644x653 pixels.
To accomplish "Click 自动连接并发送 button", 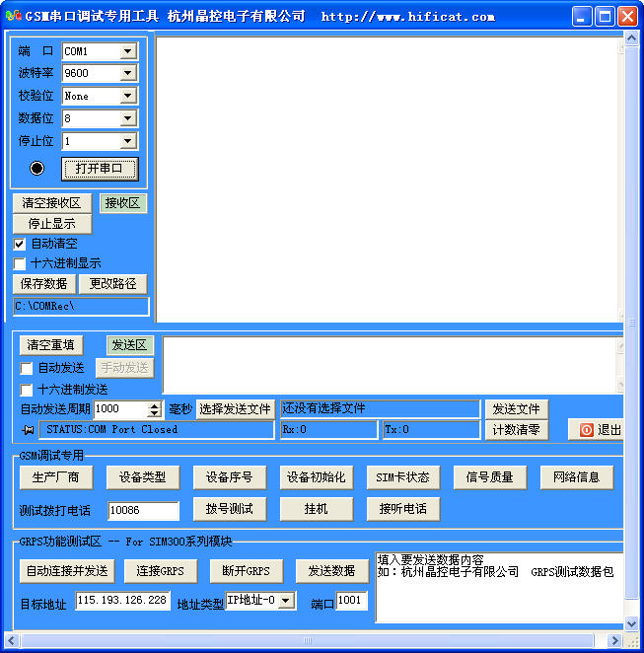I will coord(67,571).
